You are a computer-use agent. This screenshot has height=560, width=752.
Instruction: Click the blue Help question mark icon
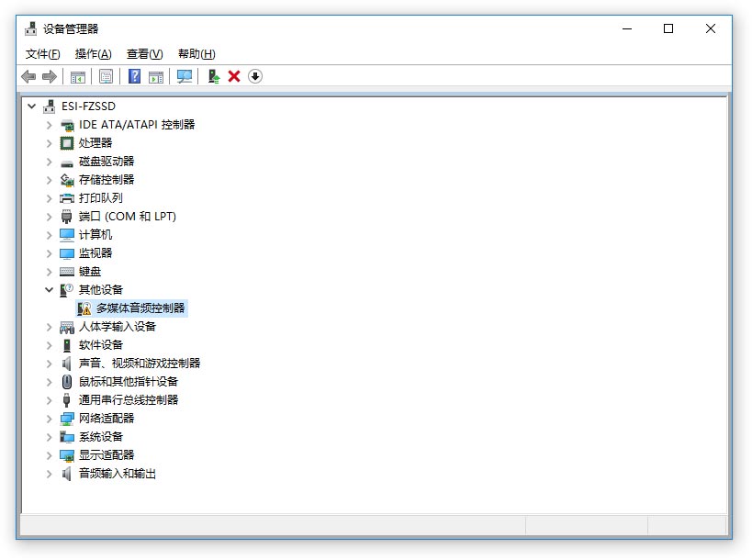134,76
